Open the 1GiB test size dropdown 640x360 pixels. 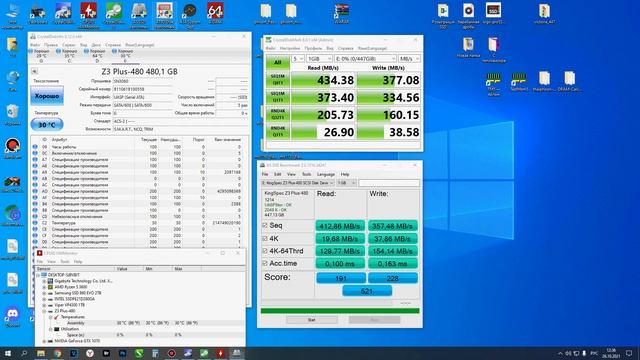pyautogui.click(x=319, y=59)
